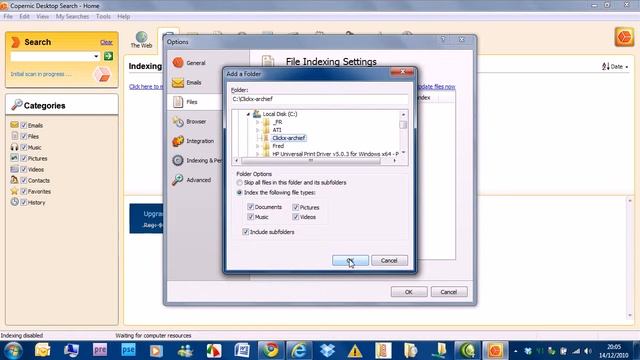Image resolution: width=640 pixels, height=360 pixels.
Task: Uncheck Videos category checkbox in Categories
Action: pyautogui.click(x=24, y=169)
